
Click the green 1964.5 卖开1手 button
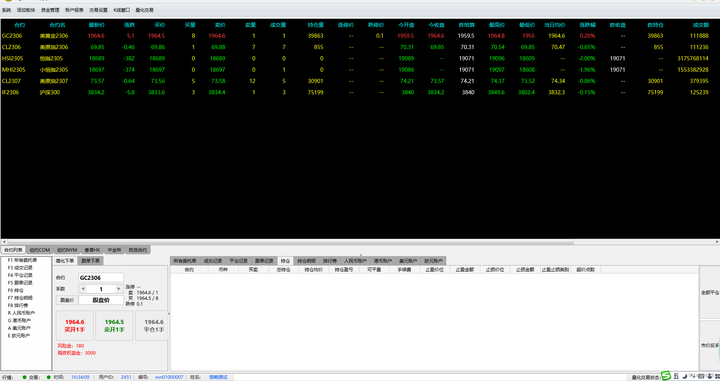(x=114, y=325)
